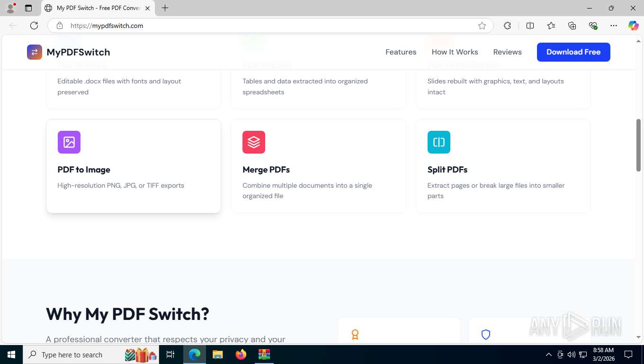
Task: Open the Favorites list icon
Action: pyautogui.click(x=551, y=26)
